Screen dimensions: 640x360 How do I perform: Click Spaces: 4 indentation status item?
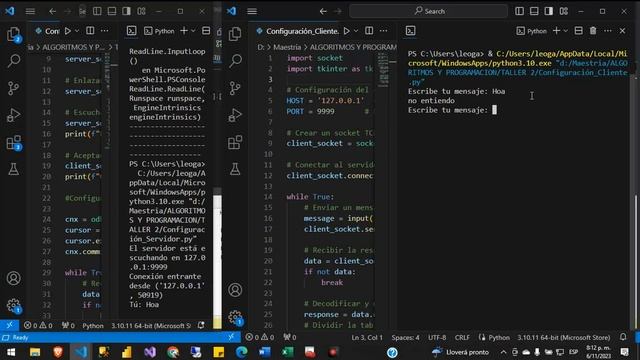pos(405,338)
